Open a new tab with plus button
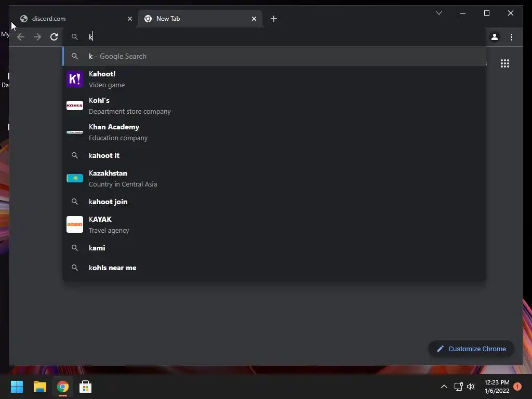Viewport: 532px width, 399px height. [274, 19]
